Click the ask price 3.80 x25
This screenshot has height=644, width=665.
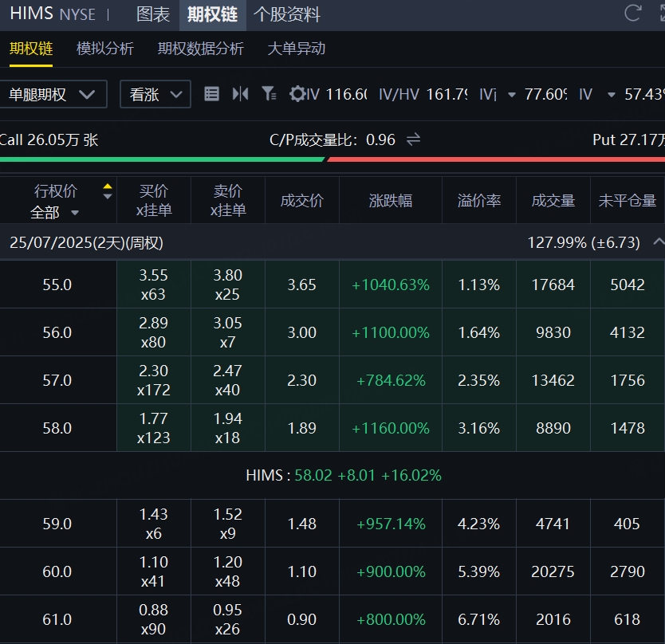[x=228, y=285]
